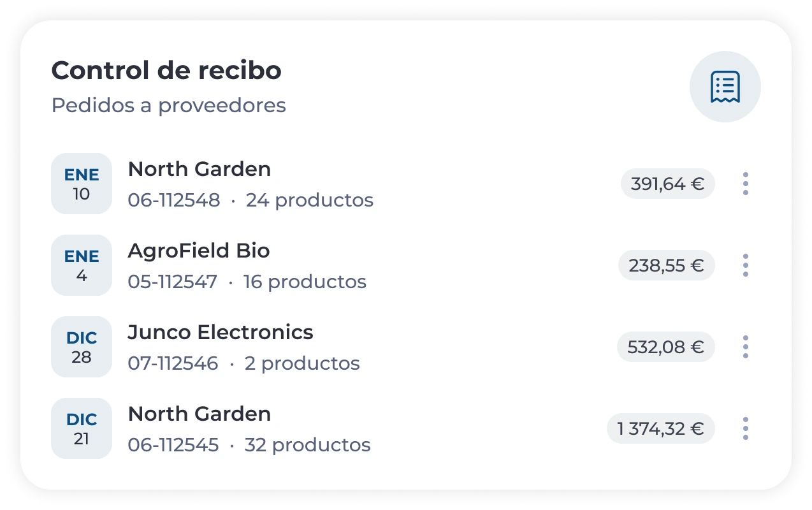The image size is (812, 510).
Task: Select the 391,64 € amount pill
Action: pyautogui.click(x=667, y=184)
